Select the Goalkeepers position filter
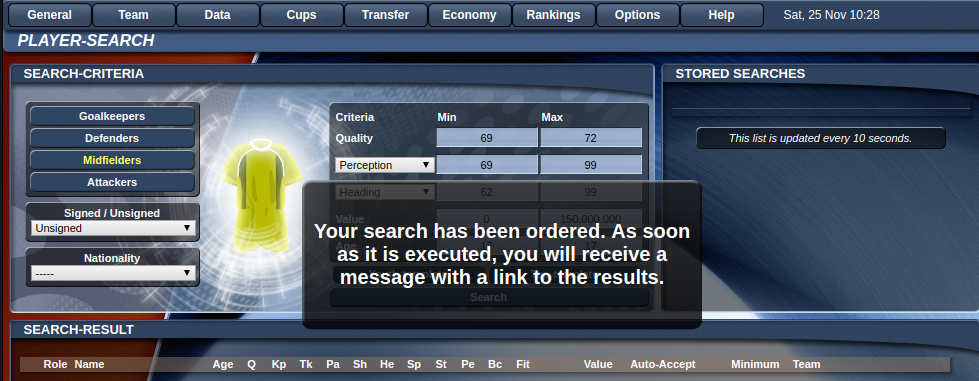 112,116
